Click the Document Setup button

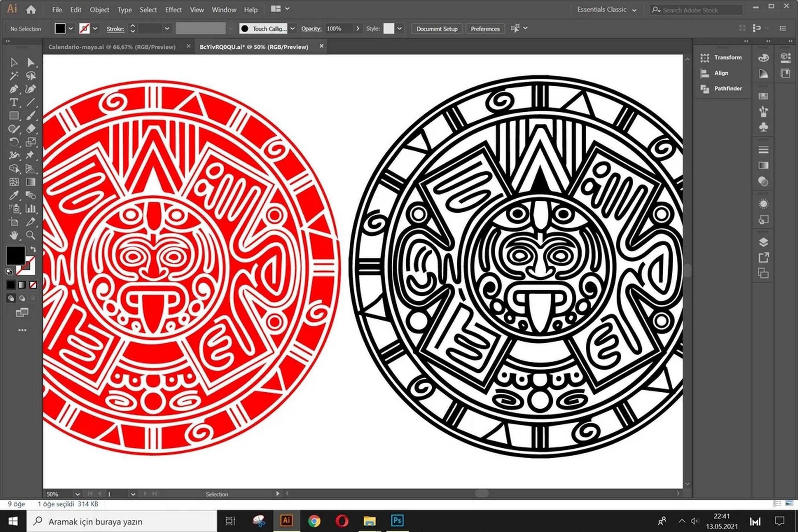coord(437,29)
